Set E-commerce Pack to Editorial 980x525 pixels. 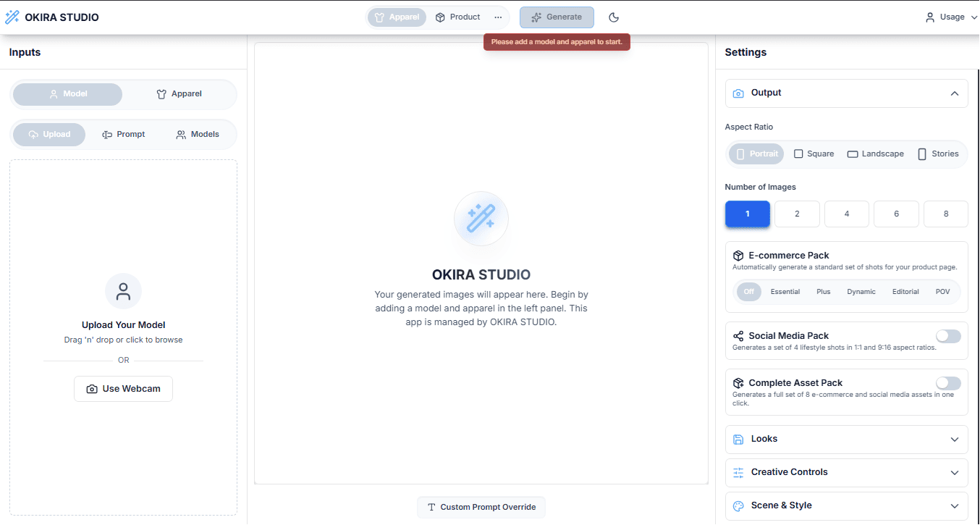[x=905, y=292]
